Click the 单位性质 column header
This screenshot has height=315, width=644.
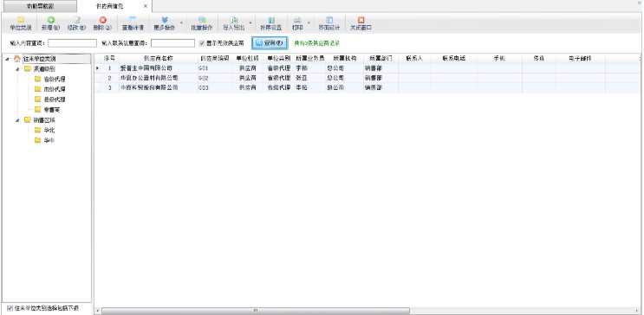click(x=248, y=59)
